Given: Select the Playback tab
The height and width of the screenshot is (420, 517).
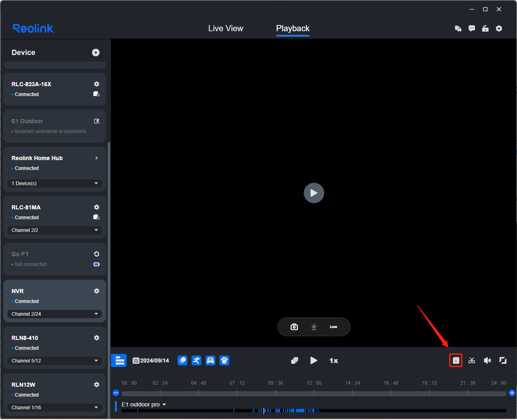Looking at the screenshot, I should 293,28.
